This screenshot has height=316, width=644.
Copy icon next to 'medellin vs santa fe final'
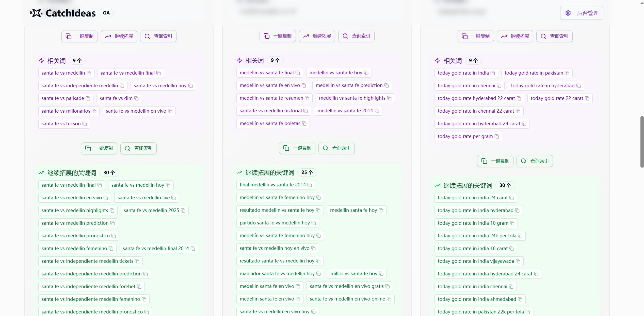[x=298, y=73]
